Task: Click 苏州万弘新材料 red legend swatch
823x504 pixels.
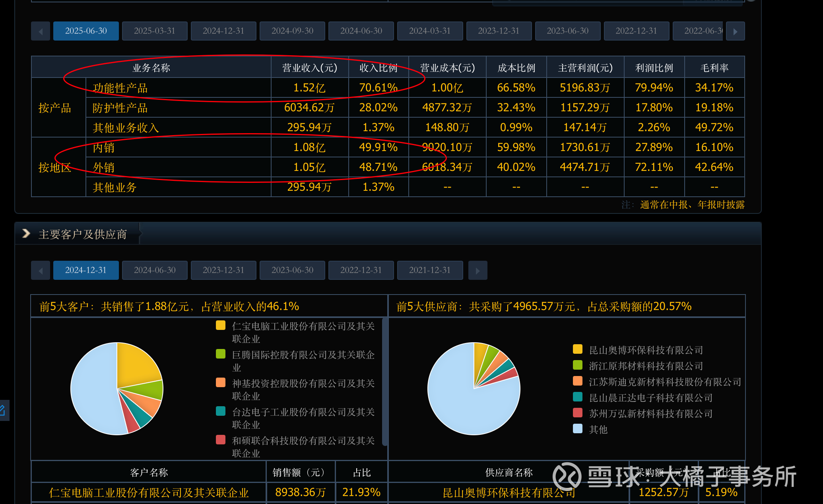Action: click(x=578, y=413)
